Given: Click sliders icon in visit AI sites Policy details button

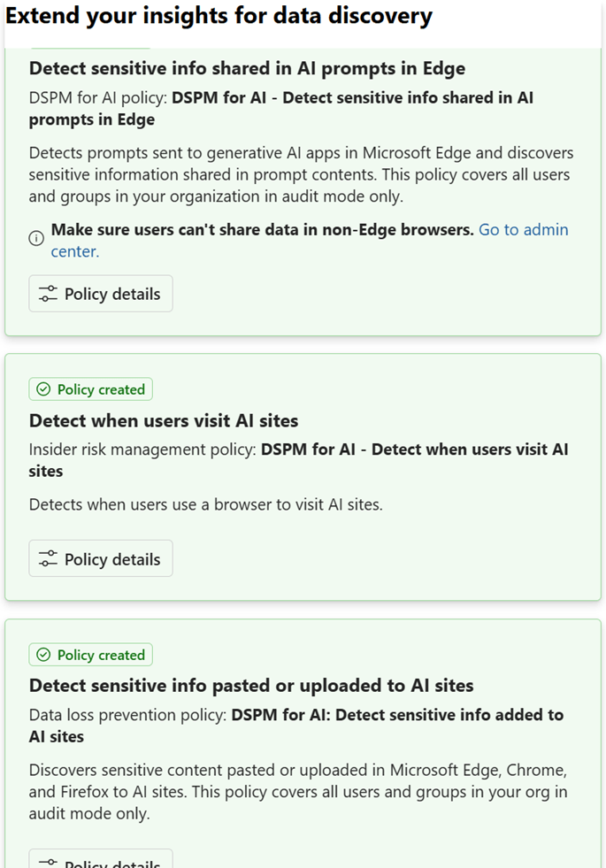Looking at the screenshot, I should pyautogui.click(x=49, y=559).
